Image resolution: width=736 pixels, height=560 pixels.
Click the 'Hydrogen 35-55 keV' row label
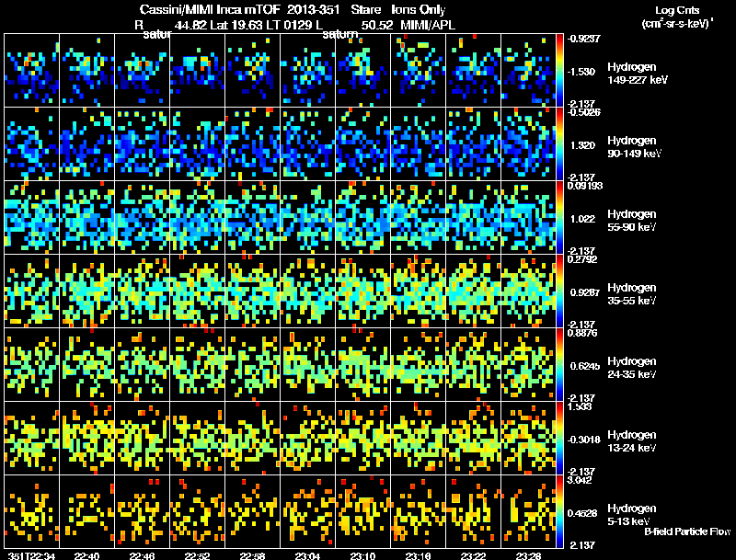pyautogui.click(x=632, y=294)
